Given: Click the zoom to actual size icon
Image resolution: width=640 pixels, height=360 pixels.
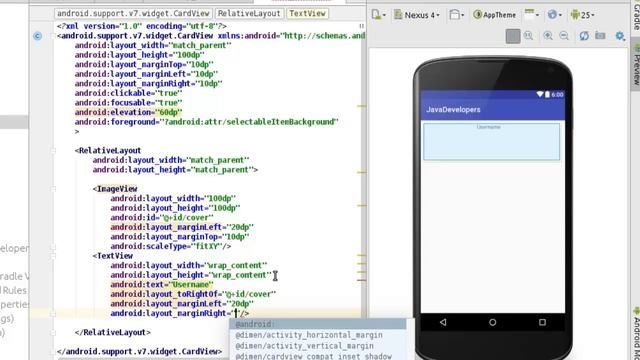Looking at the screenshot, I should (528, 36).
